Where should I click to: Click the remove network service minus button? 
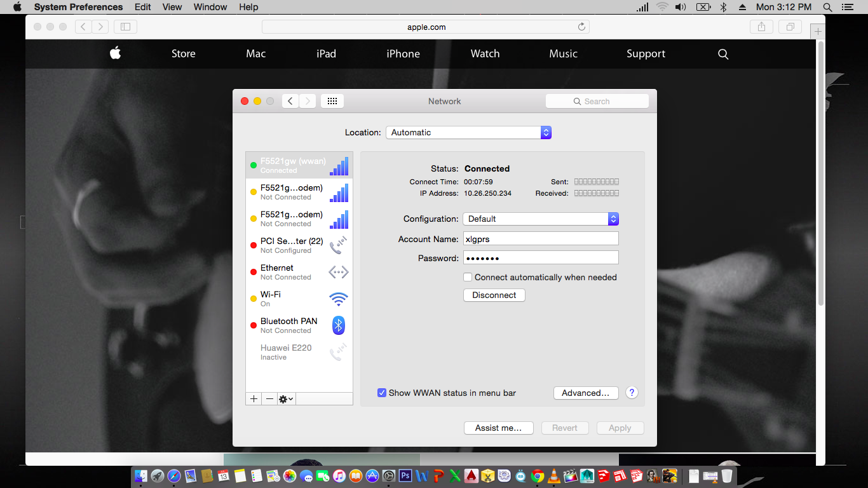(x=269, y=399)
